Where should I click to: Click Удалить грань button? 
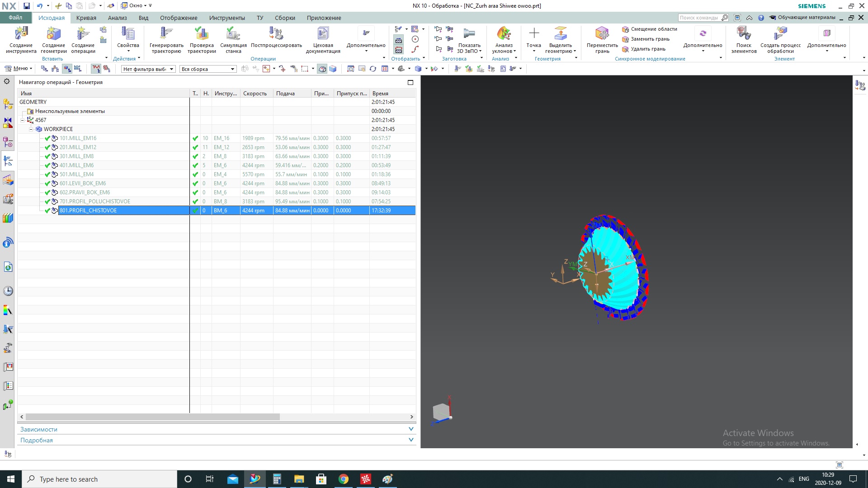point(643,49)
